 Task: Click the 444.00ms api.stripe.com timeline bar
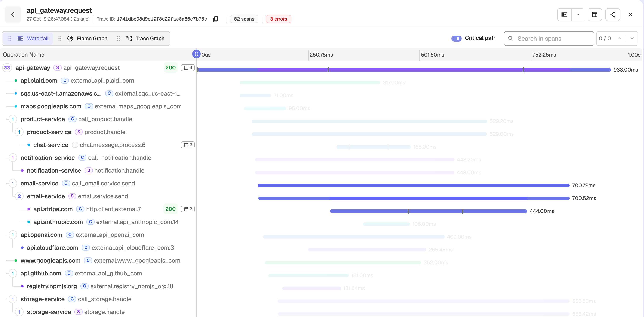428,211
